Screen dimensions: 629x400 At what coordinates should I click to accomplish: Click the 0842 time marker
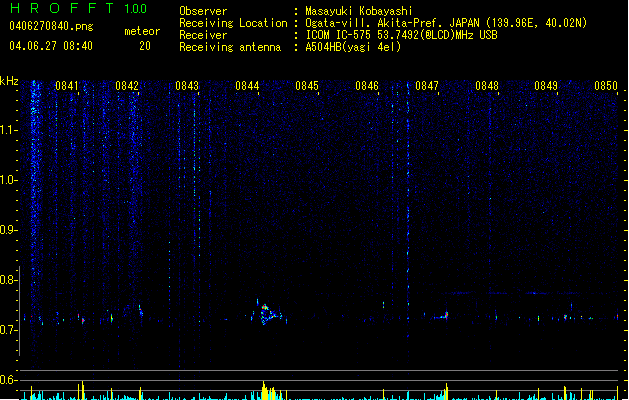tap(127, 86)
